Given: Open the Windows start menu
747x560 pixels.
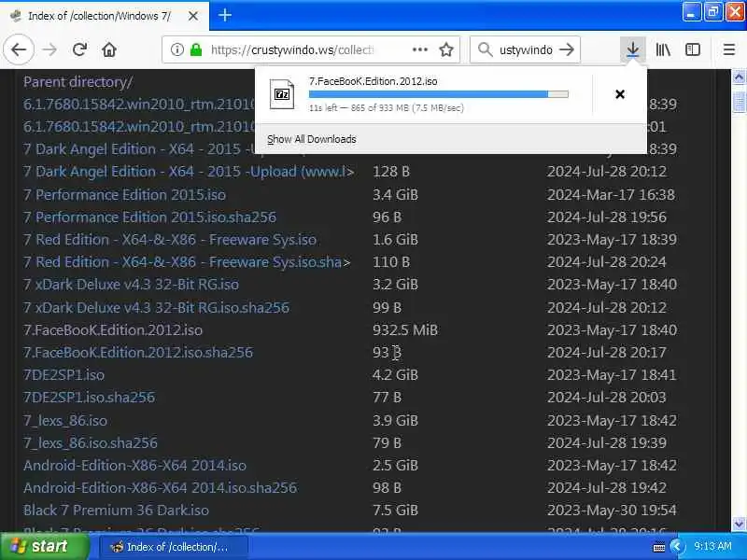Looking at the screenshot, I should click(44, 546).
